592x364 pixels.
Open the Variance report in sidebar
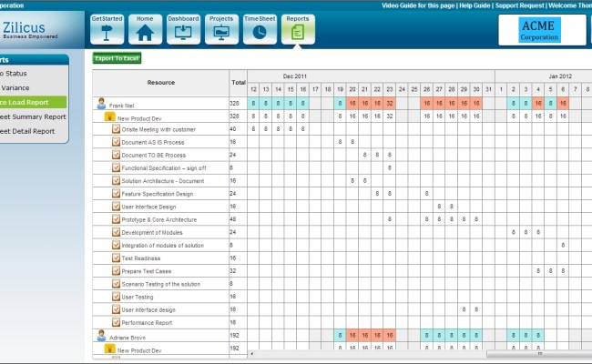tap(15, 87)
